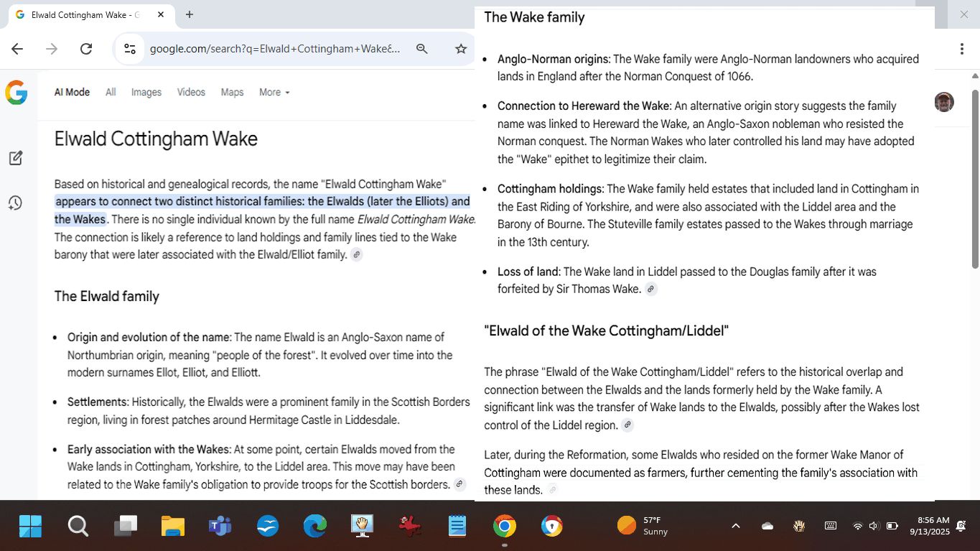The height and width of the screenshot is (551, 980).
Task: Open a new browser tab
Action: pos(190,14)
